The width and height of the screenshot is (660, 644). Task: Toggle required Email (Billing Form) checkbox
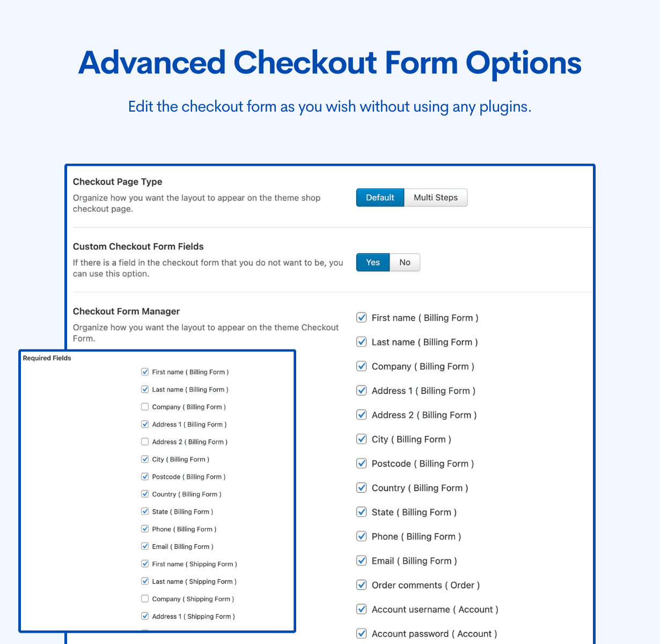pos(145,546)
